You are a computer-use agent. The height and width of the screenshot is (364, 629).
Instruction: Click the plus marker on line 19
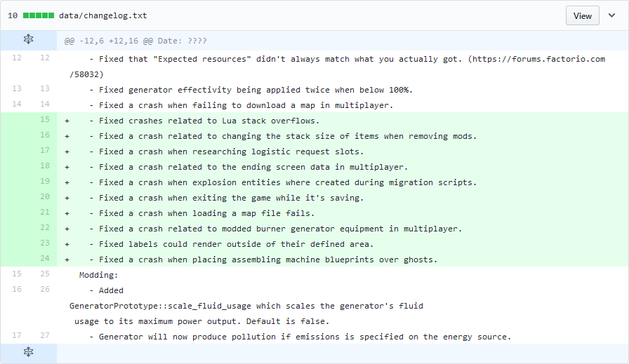[67, 183]
